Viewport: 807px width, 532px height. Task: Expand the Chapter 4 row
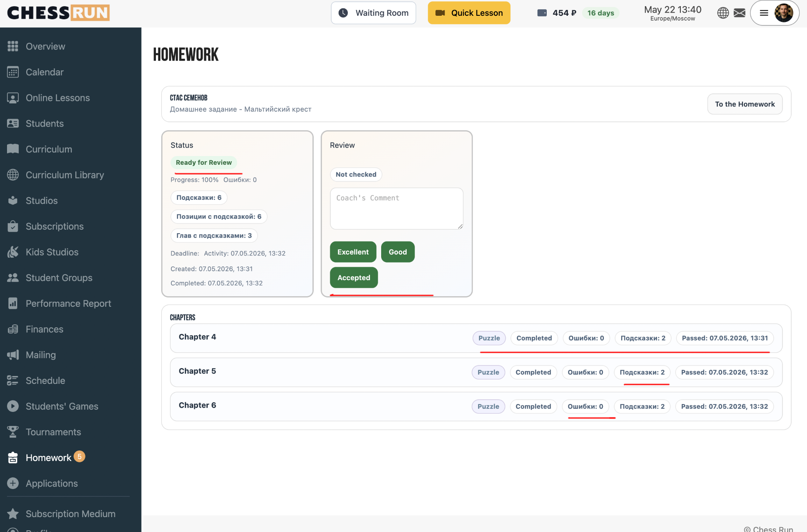click(476, 338)
